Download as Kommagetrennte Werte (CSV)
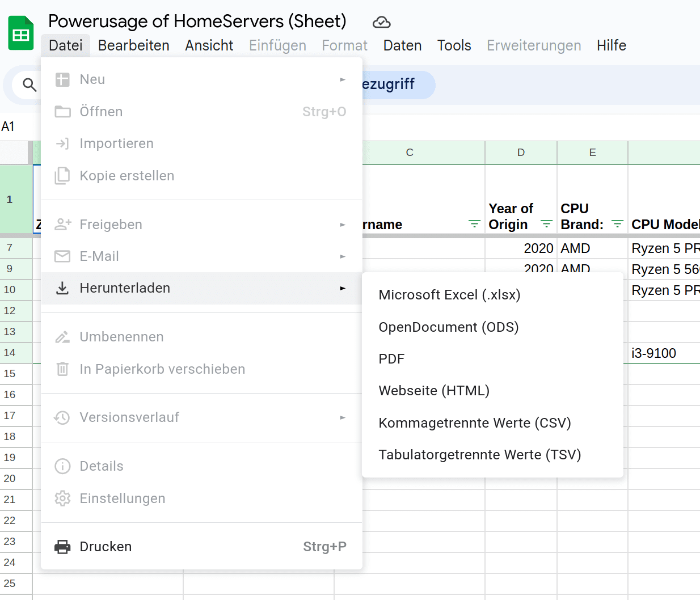Viewport: 700px width, 600px height. (x=492, y=423)
